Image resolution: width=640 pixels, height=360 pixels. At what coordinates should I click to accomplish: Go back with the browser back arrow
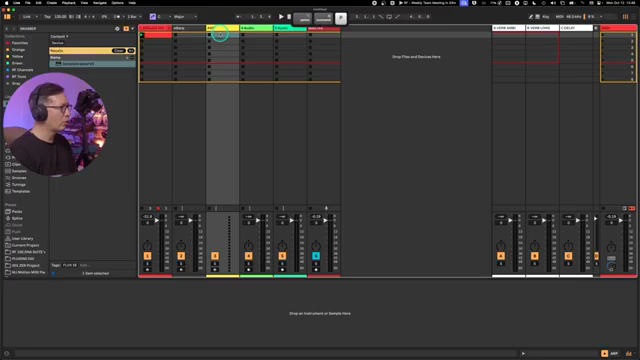tap(7, 29)
